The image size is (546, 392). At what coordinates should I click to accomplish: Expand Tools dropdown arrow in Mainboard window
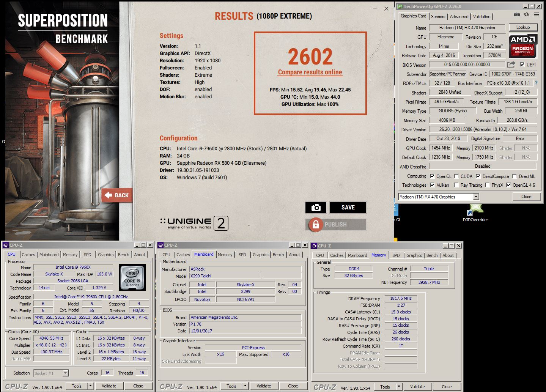(x=245, y=386)
